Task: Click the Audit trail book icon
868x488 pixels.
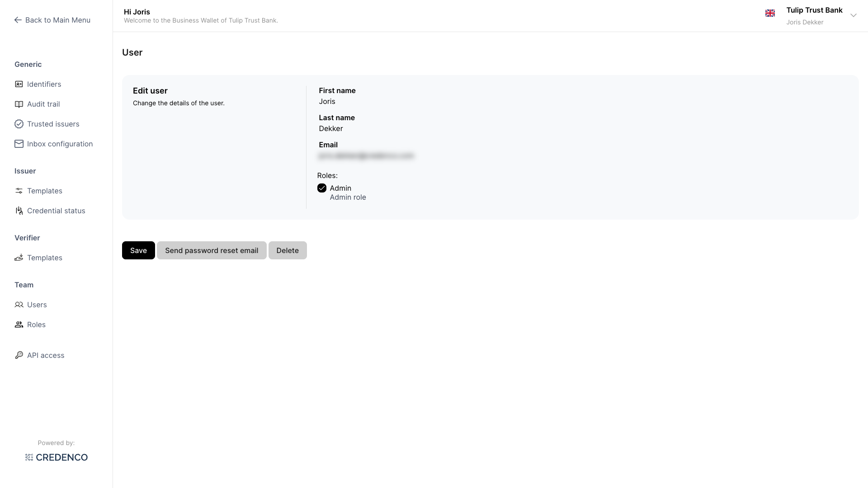Action: tap(19, 104)
